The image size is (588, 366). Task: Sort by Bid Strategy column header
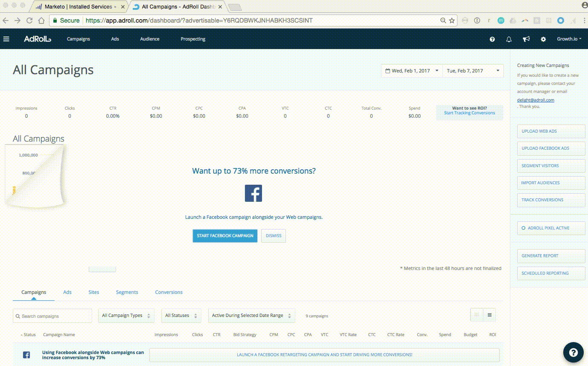point(245,335)
